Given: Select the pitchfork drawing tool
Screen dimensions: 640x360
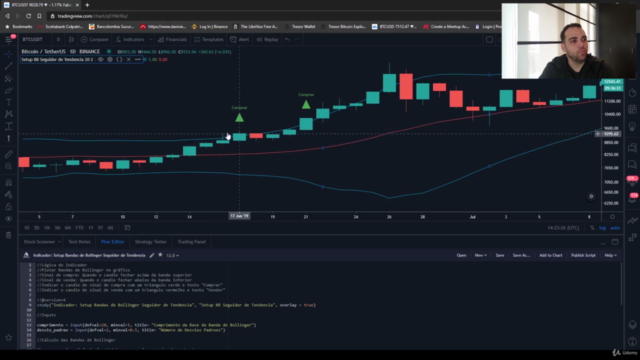Looking at the screenshot, I should coord(9,78).
